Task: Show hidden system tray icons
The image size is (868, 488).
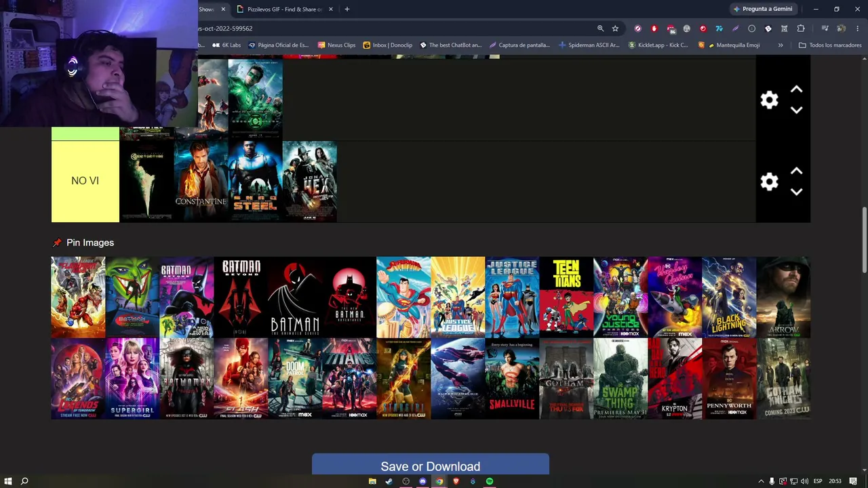Action: (761, 481)
